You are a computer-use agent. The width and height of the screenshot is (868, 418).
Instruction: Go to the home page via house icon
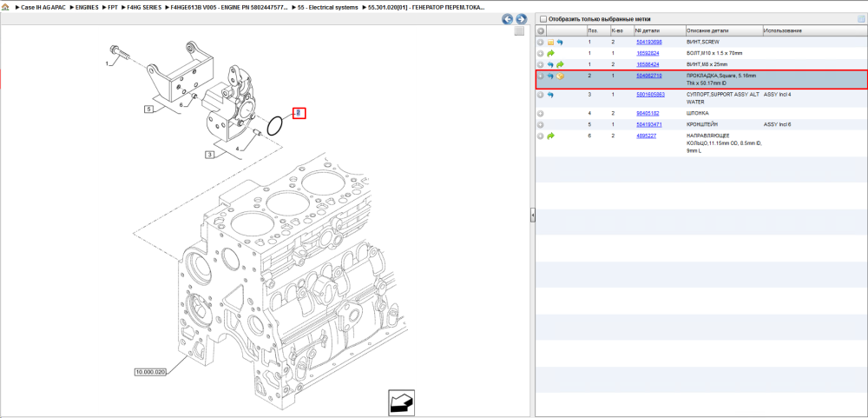5,8
